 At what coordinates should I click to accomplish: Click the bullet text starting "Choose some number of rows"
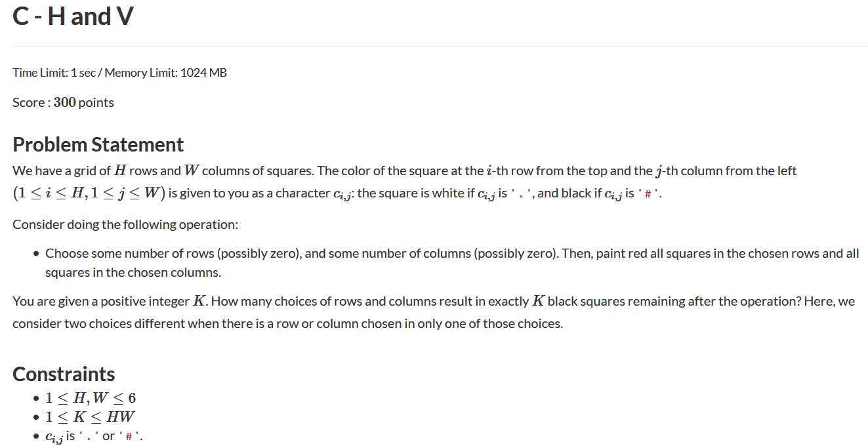pos(451,253)
